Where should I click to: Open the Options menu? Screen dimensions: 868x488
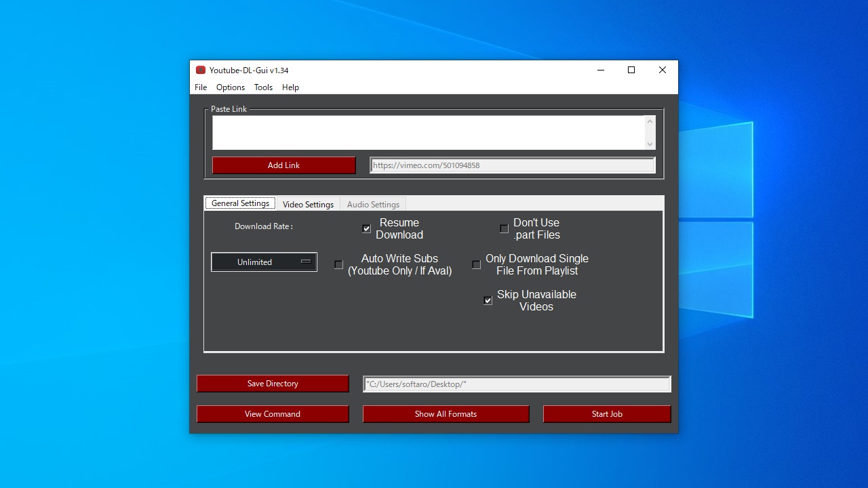coord(231,87)
